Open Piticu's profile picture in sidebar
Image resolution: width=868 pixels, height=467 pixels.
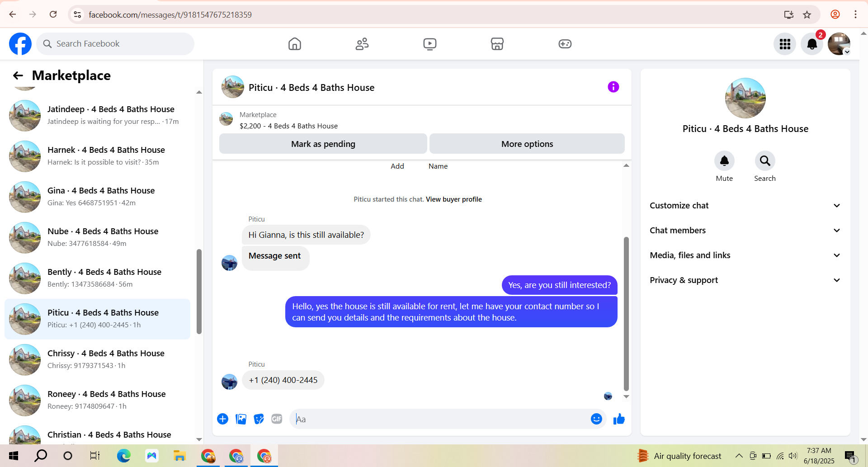pyautogui.click(x=745, y=98)
